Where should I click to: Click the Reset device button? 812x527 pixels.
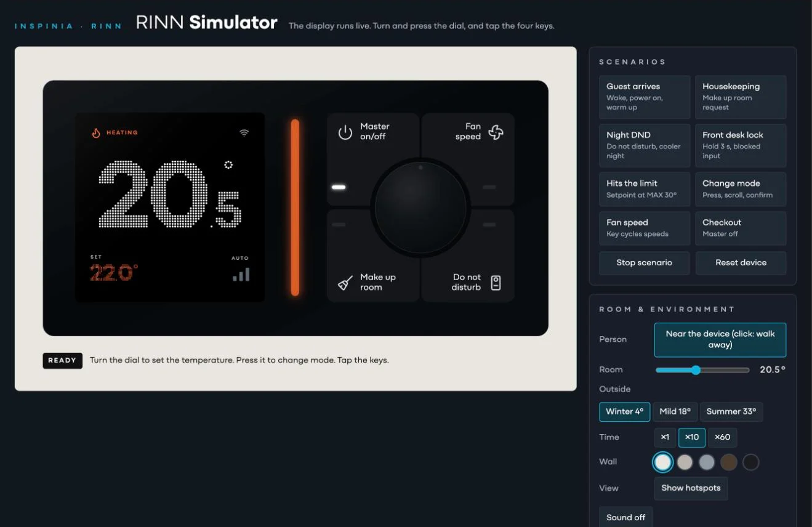741,262
